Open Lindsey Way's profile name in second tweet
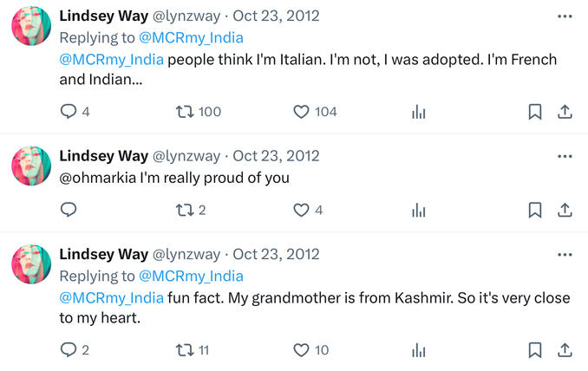588x371 pixels. point(103,156)
